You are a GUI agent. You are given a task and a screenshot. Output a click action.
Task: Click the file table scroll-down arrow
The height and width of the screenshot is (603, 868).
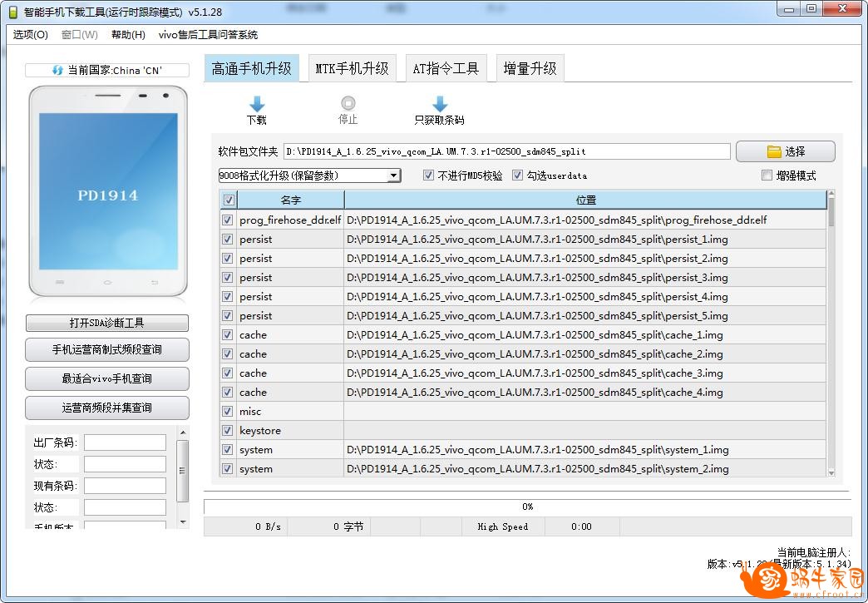pos(831,472)
